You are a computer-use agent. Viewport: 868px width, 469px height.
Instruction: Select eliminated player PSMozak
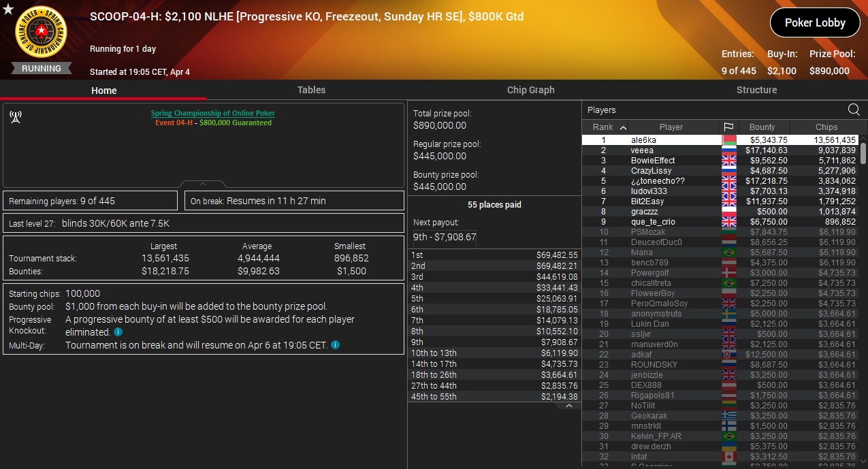click(720, 232)
